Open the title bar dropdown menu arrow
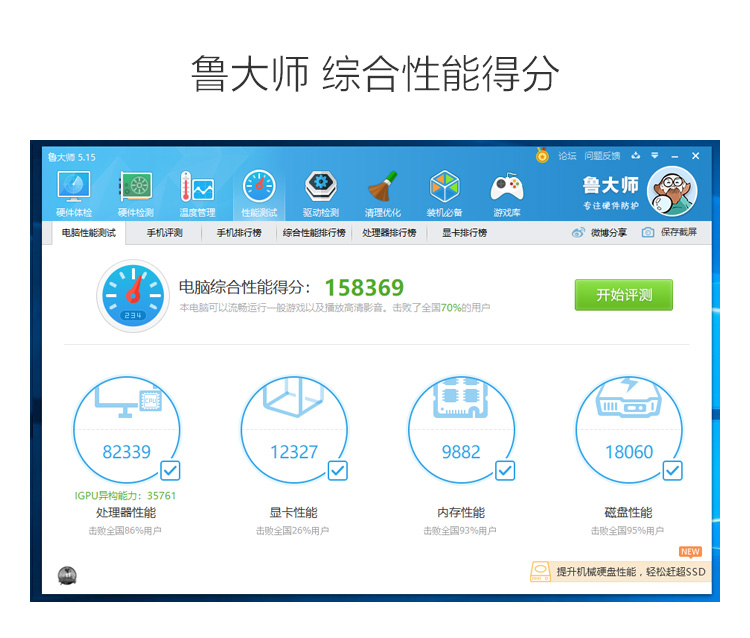Viewport: 750px width, 638px height. click(x=655, y=155)
